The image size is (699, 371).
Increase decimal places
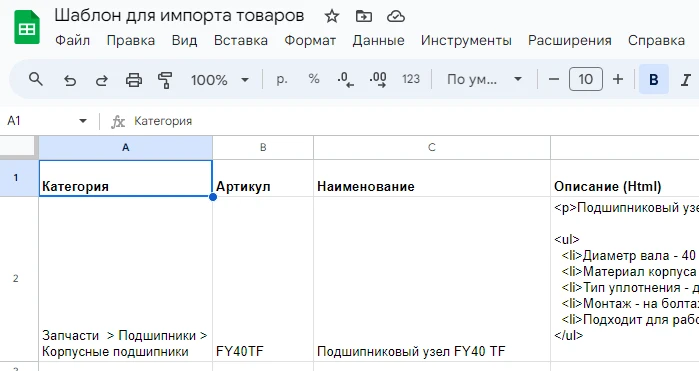[378, 79]
